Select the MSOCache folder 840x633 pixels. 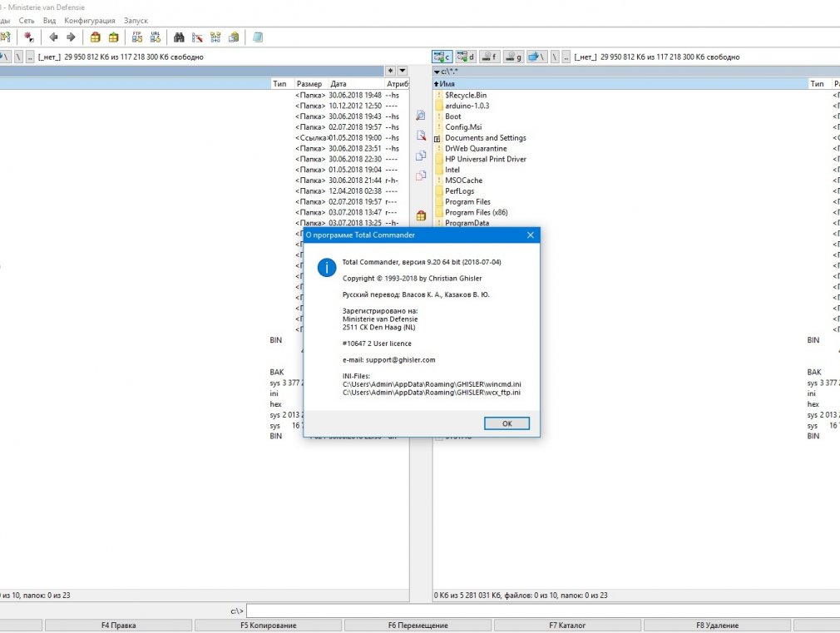coord(463,181)
